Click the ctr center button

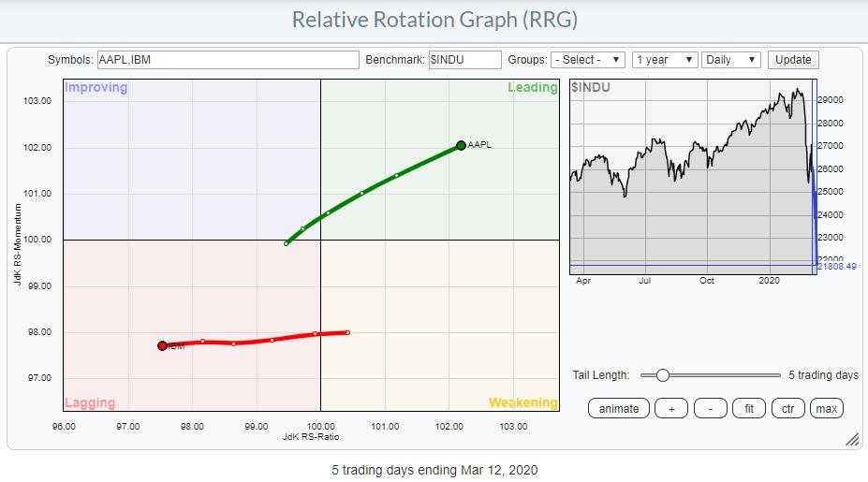click(x=787, y=408)
